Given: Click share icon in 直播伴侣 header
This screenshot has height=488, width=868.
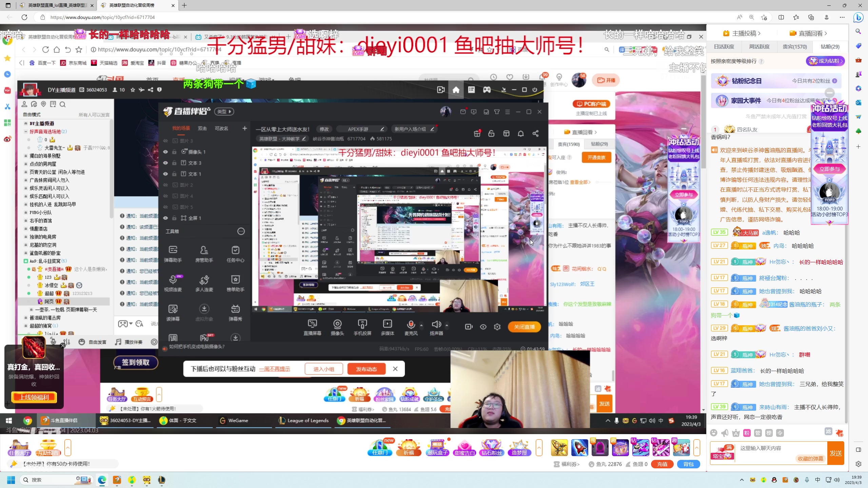Looking at the screenshot, I should tap(535, 134).
